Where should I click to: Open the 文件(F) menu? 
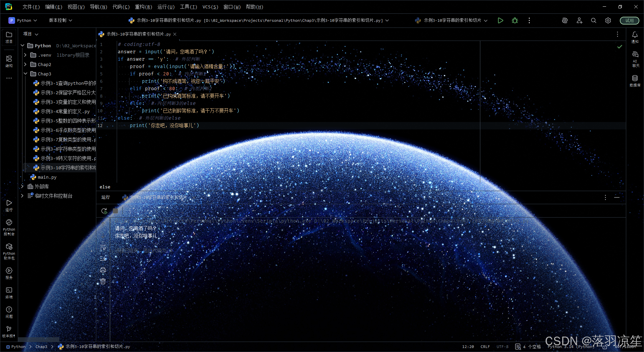(x=31, y=7)
